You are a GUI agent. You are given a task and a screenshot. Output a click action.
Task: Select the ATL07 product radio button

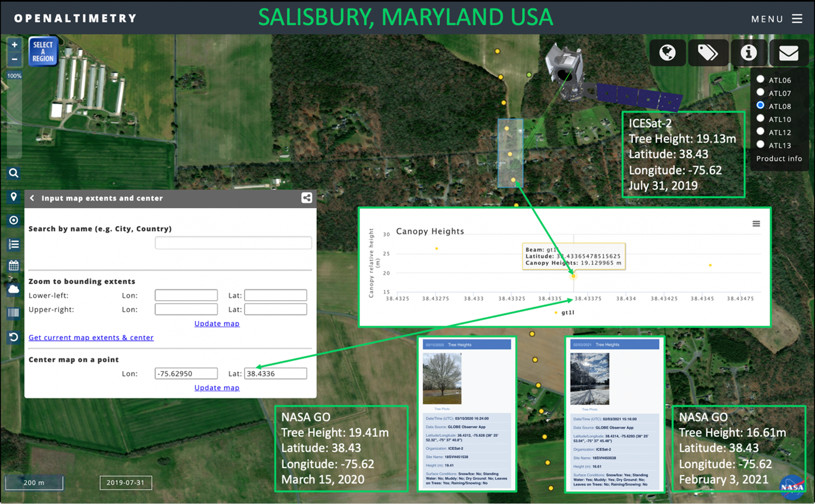(x=760, y=92)
